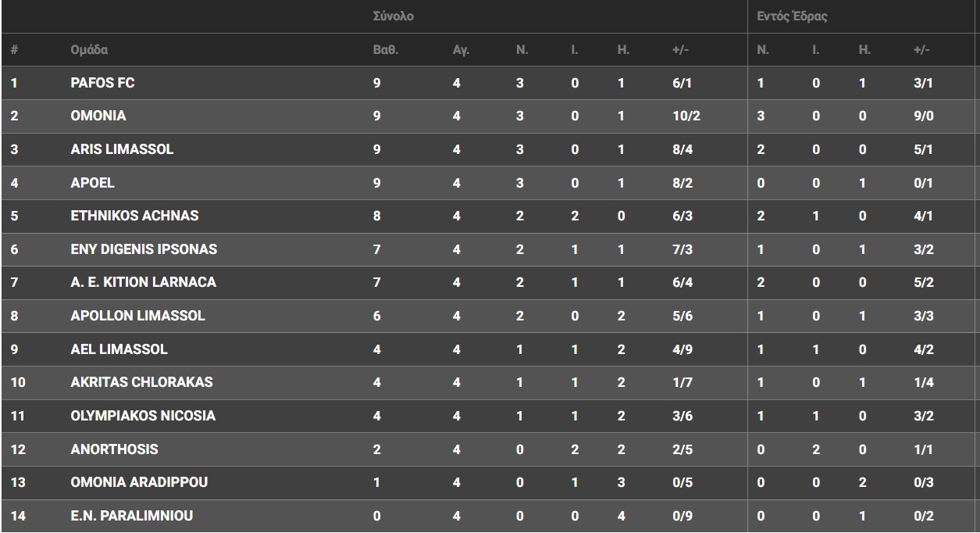Click the Σύνολο section header

tap(394, 16)
